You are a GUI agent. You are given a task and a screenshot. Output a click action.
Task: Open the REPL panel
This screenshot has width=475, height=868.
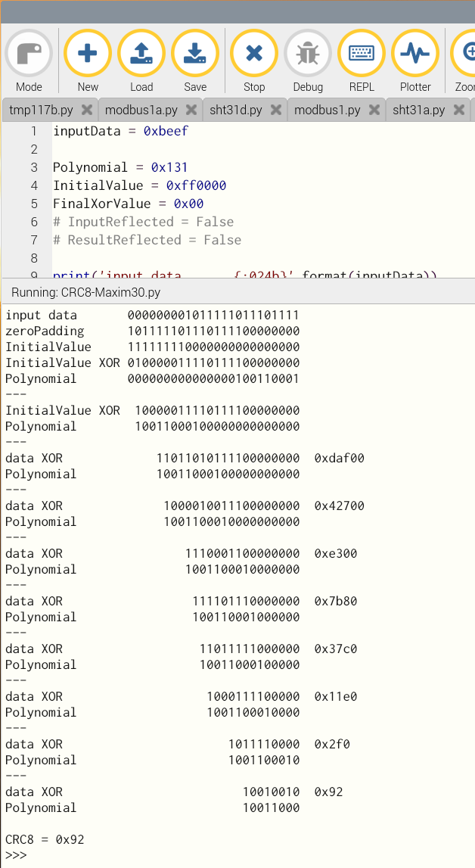coord(362,54)
